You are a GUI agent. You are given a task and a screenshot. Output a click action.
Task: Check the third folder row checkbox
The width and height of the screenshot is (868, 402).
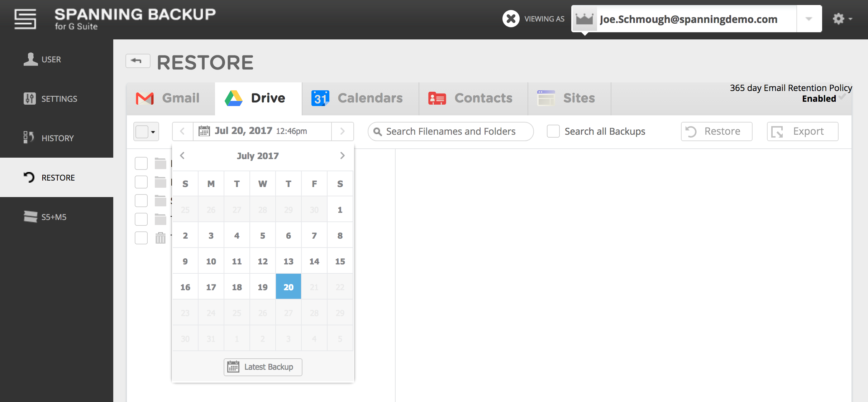tap(141, 201)
